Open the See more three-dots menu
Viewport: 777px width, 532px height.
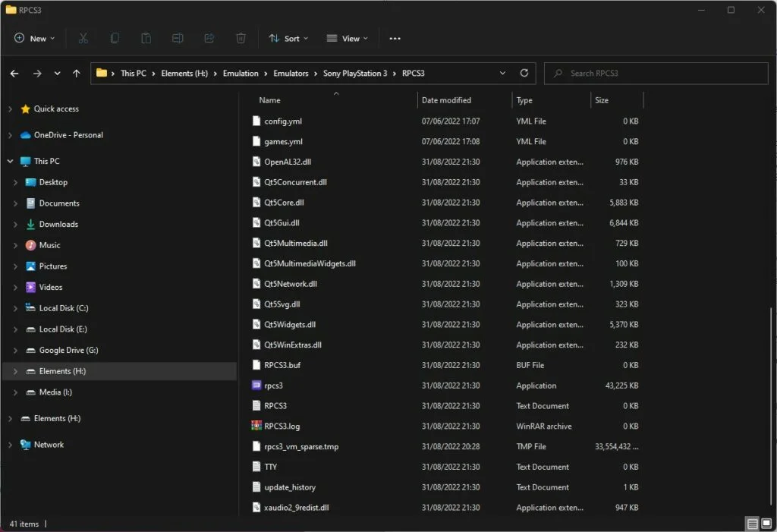(395, 38)
